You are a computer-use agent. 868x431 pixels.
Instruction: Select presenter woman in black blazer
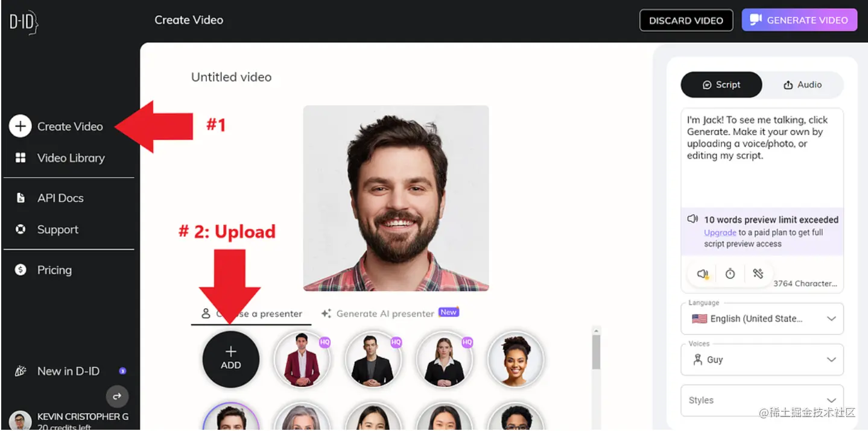pos(445,360)
